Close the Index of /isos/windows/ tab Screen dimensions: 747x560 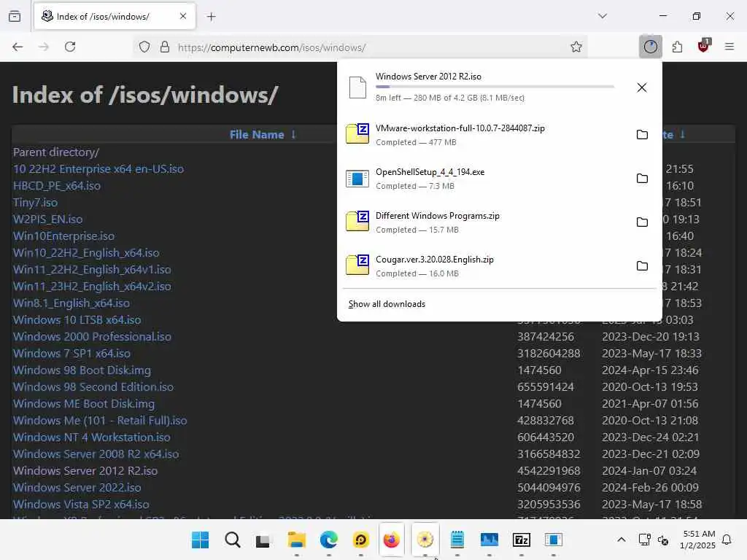(x=183, y=16)
